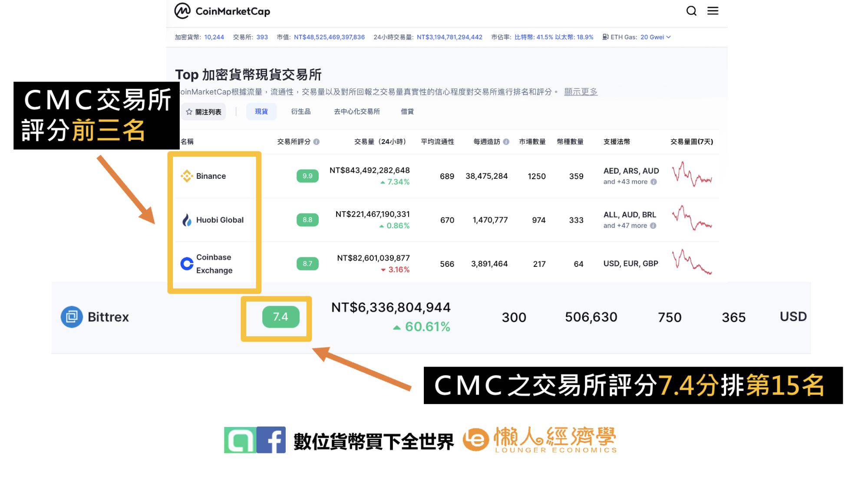Open the Binance exchange name link
The height and width of the screenshot is (486, 868).
click(211, 176)
